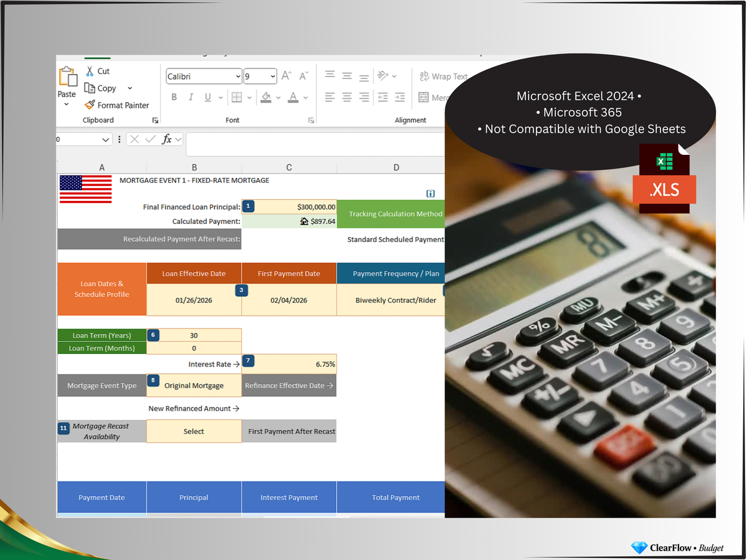Screen dimensions: 747x560
Task: Expand font color palette arrow
Action: (x=307, y=97)
